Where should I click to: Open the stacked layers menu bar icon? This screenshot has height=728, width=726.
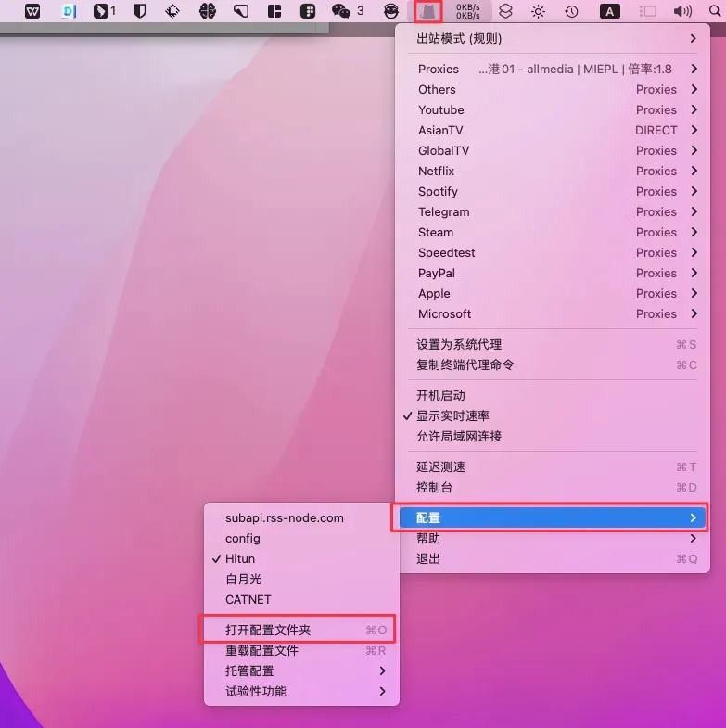point(505,11)
